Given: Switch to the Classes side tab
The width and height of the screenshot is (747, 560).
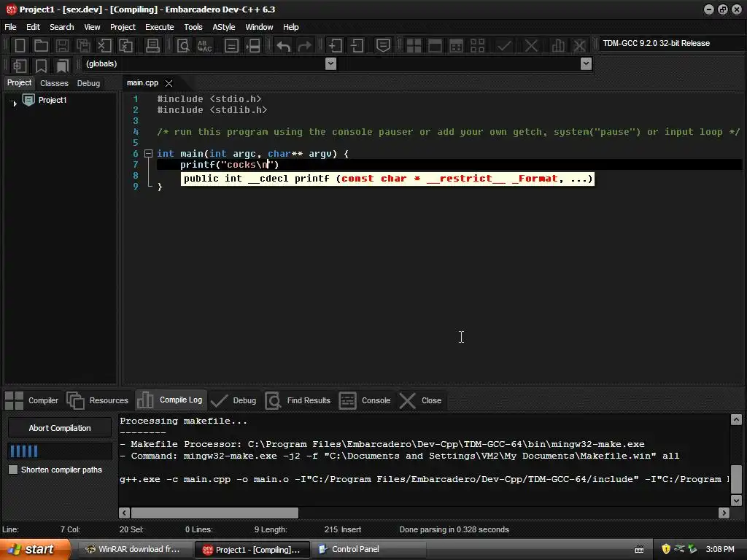Looking at the screenshot, I should click(54, 83).
